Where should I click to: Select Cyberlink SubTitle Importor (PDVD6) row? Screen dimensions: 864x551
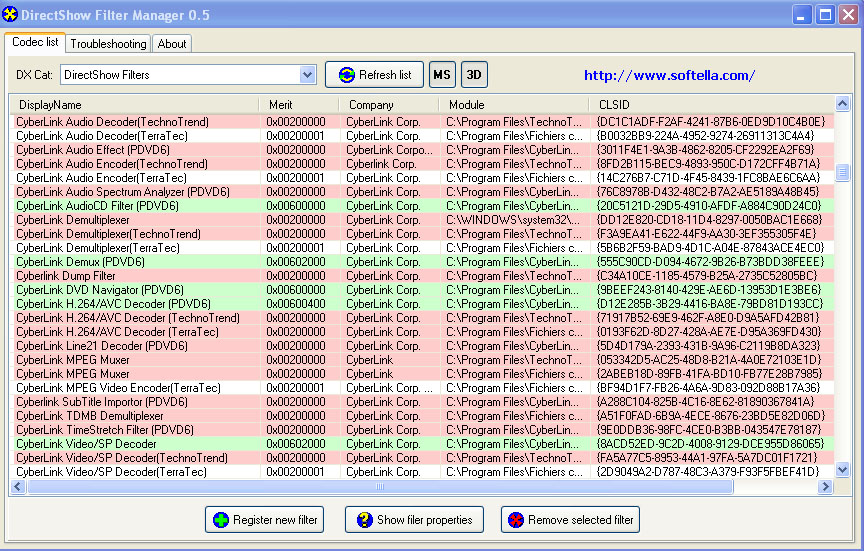422,402
